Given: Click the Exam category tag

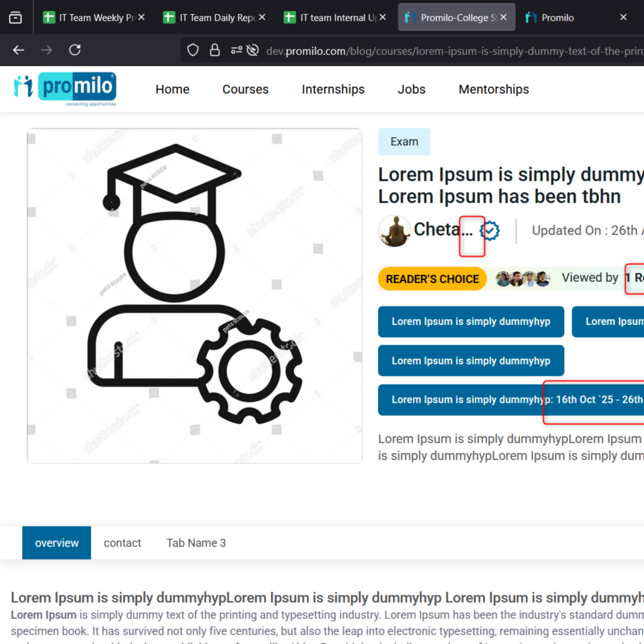Looking at the screenshot, I should point(404,142).
